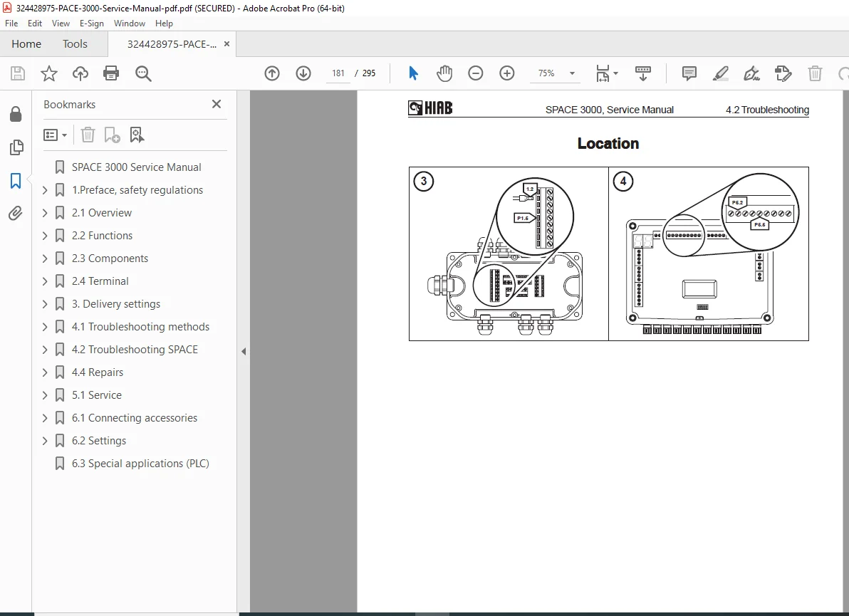Open the File menu

tap(11, 24)
